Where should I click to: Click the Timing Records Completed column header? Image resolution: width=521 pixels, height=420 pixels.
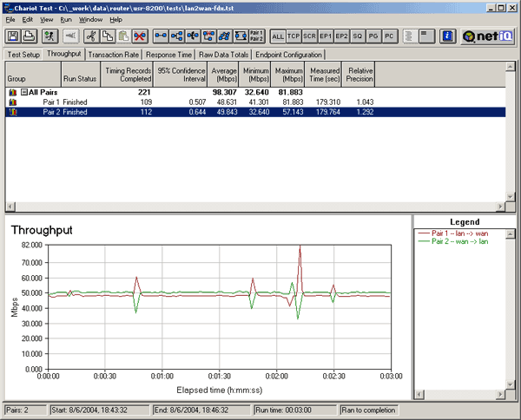pyautogui.click(x=127, y=75)
